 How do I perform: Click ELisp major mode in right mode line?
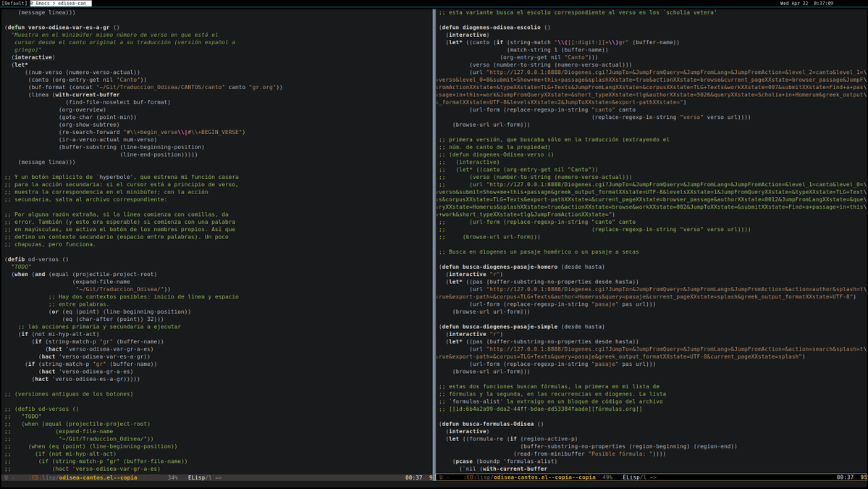[x=631, y=477]
